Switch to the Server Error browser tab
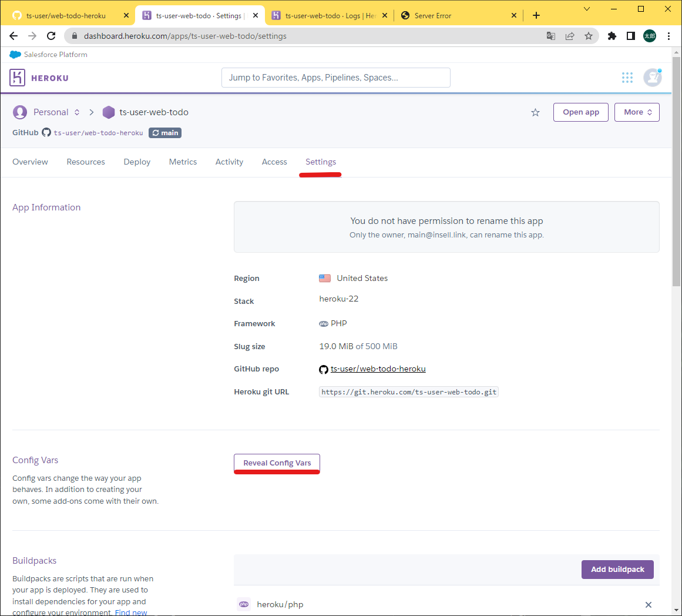Image resolution: width=682 pixels, height=616 pixels. pyautogui.click(x=459, y=15)
